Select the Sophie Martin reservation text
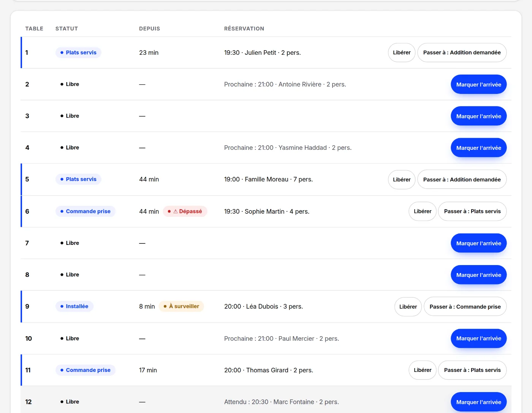This screenshot has width=532, height=413. click(x=267, y=211)
